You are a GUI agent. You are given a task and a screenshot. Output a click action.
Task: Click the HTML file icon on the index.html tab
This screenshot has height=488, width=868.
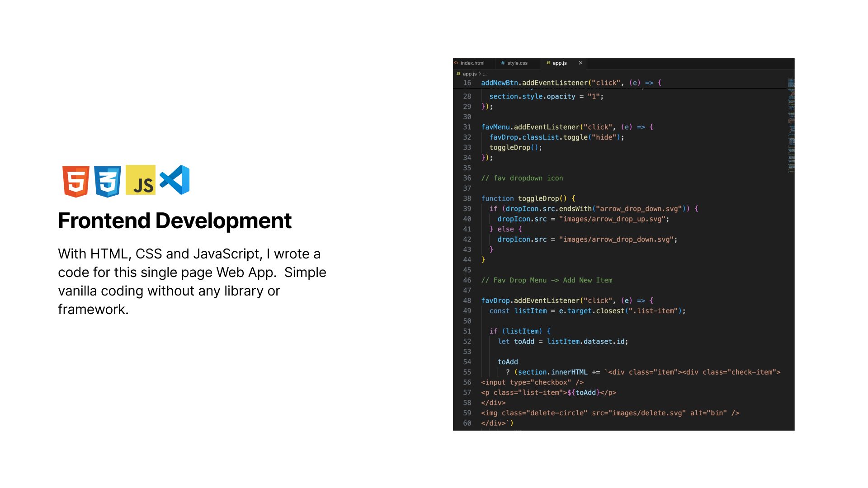pyautogui.click(x=457, y=63)
